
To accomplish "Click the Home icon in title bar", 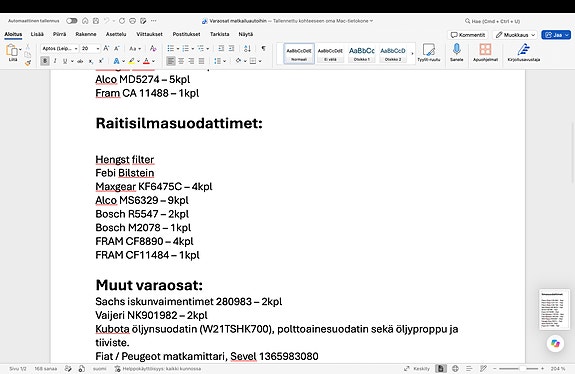I will (x=85, y=21).
